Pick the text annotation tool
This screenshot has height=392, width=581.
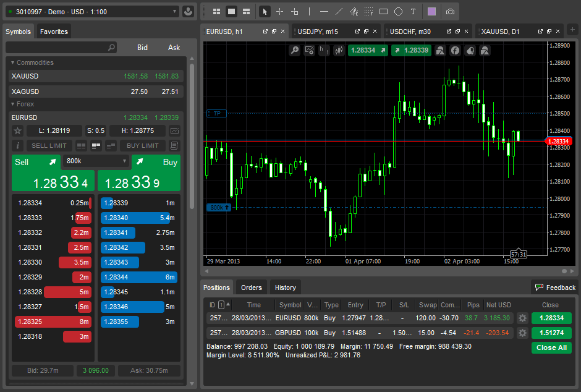(413, 12)
